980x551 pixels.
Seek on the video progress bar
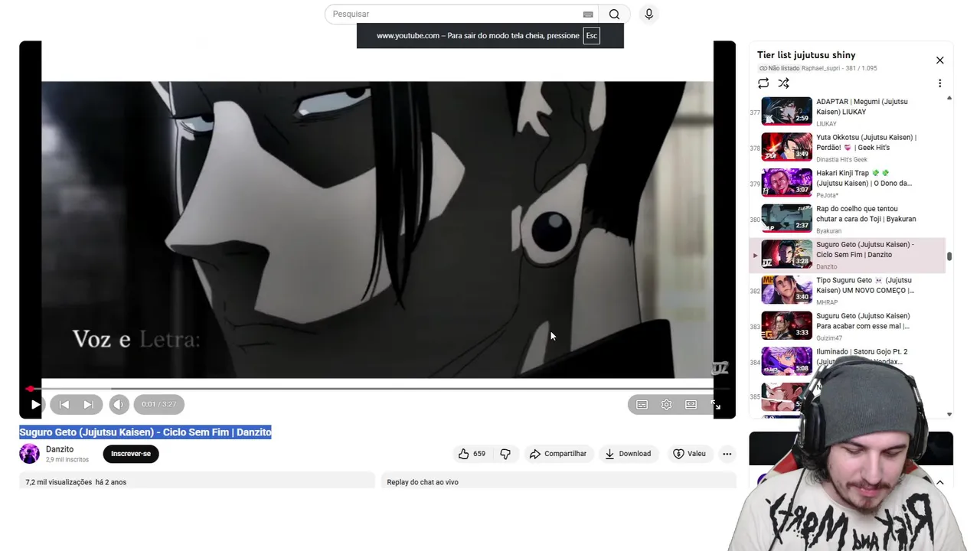pyautogui.click(x=377, y=389)
